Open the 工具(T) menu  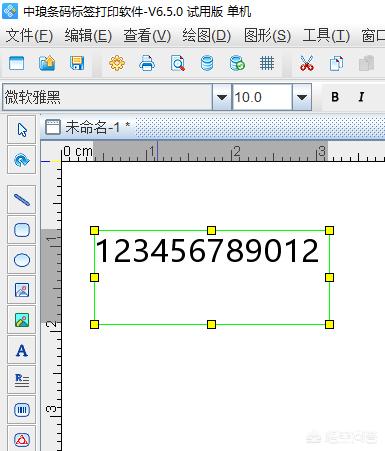pos(326,35)
